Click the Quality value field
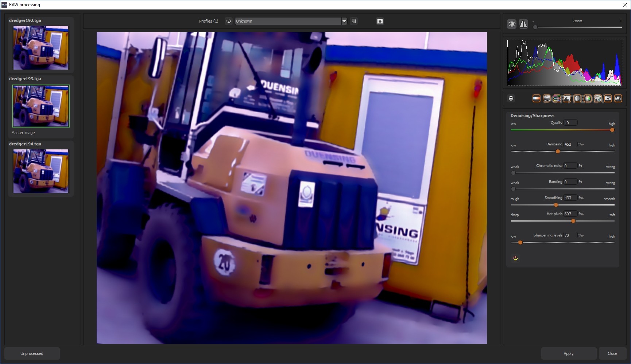 pos(570,123)
